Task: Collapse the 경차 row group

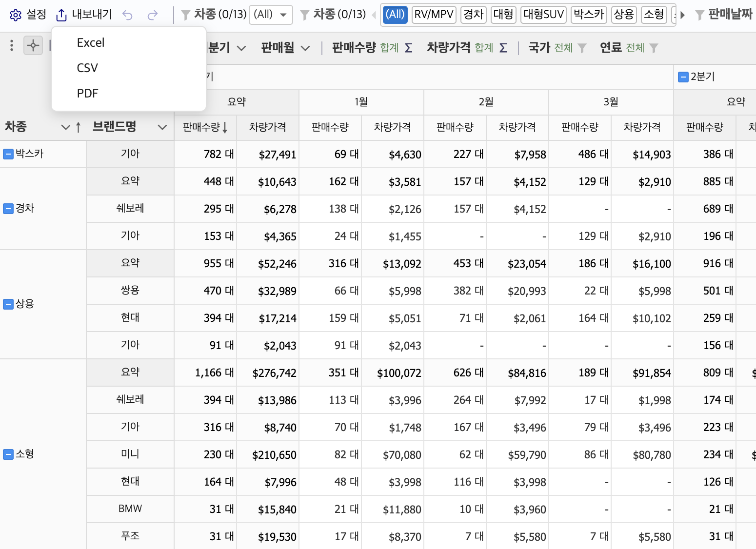Action: [8, 209]
